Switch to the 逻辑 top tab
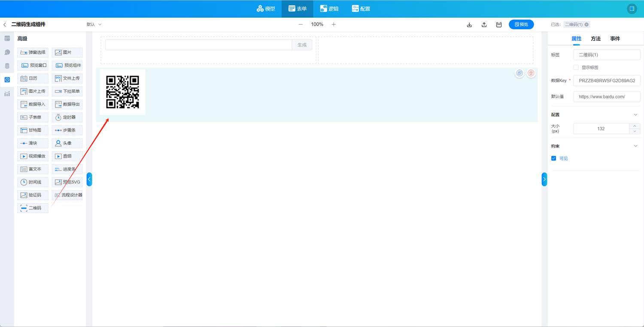This screenshot has height=327, width=644. (x=329, y=9)
